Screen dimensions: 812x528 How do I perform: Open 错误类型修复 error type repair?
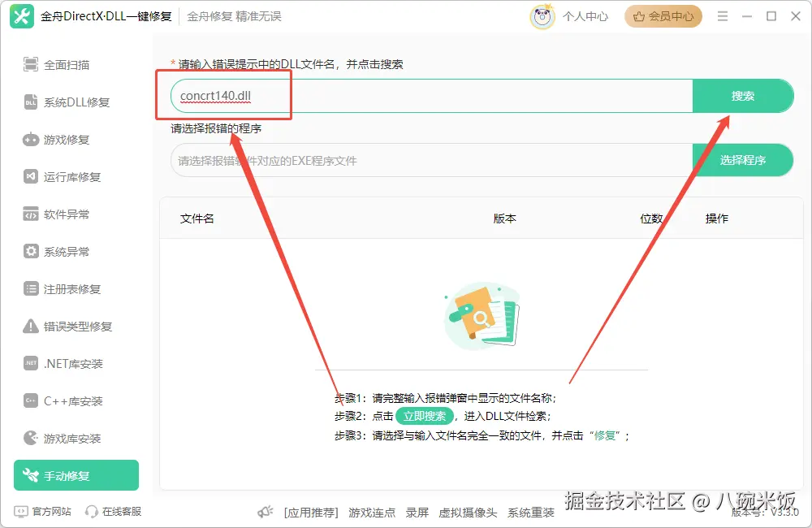(68, 326)
